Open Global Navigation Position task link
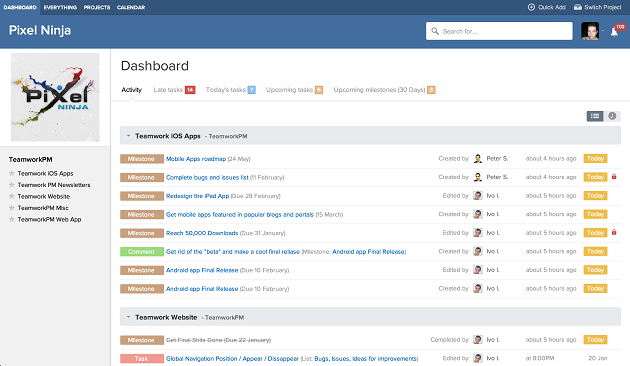 [233, 359]
